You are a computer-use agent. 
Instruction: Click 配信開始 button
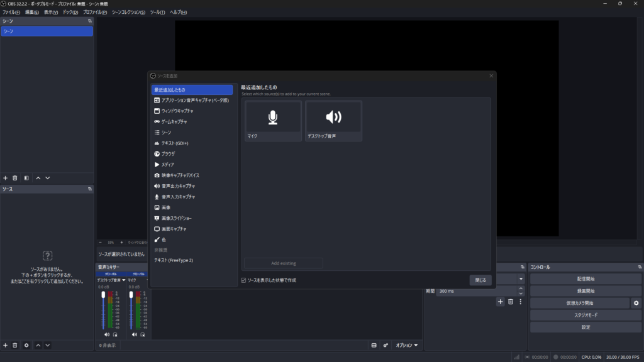pyautogui.click(x=586, y=278)
